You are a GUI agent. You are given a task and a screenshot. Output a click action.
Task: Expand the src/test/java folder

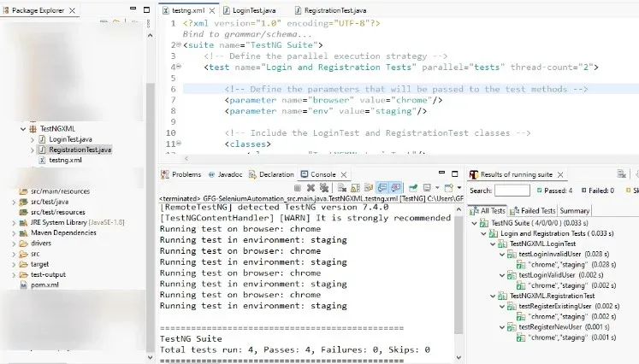pos(14,202)
